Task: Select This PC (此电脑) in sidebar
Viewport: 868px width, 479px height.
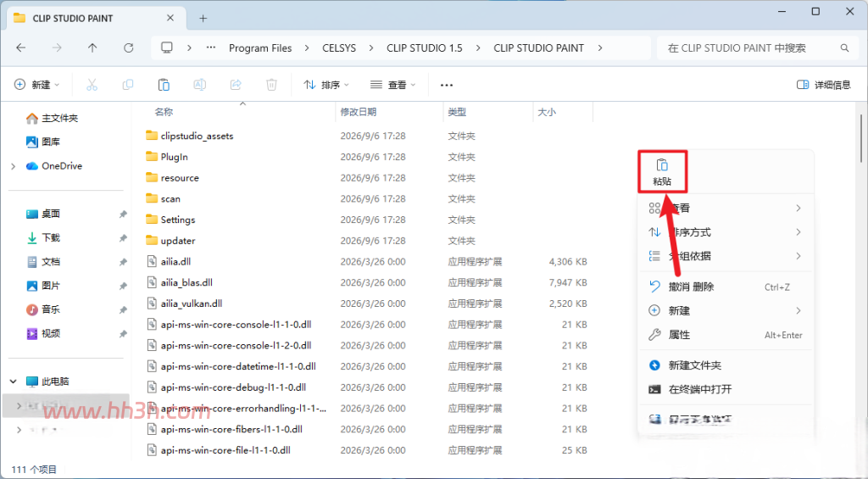Action: pyautogui.click(x=47, y=381)
